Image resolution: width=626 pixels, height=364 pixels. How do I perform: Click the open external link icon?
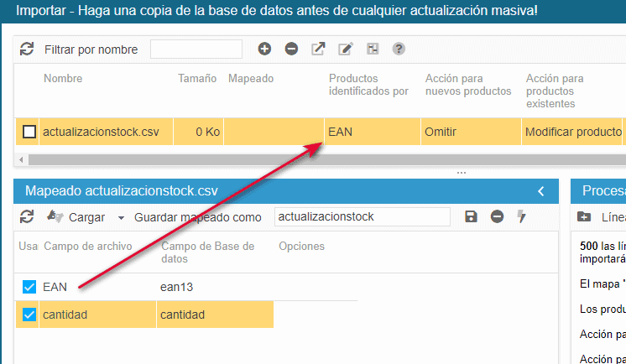[x=318, y=49]
